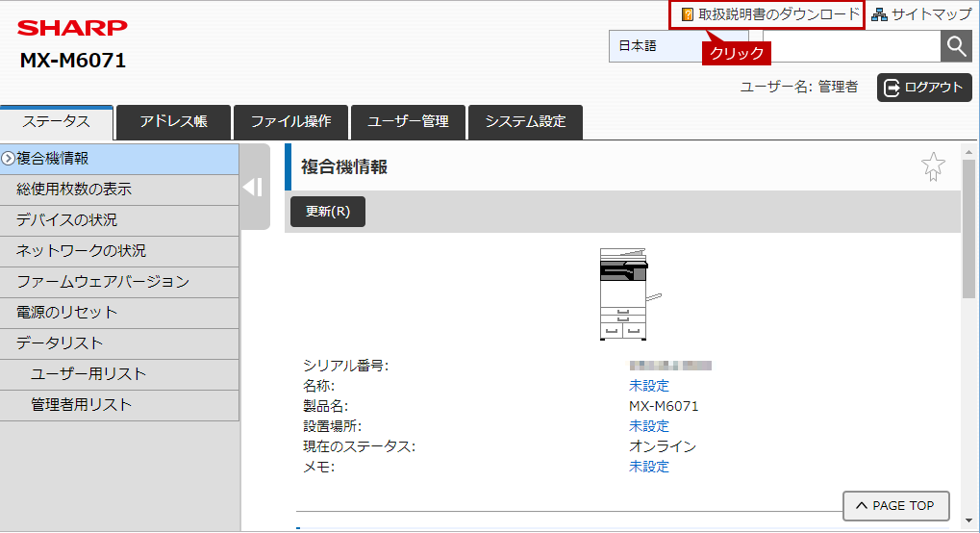The image size is (980, 533).
Task: Click the オンライン status text
Action: click(x=663, y=446)
